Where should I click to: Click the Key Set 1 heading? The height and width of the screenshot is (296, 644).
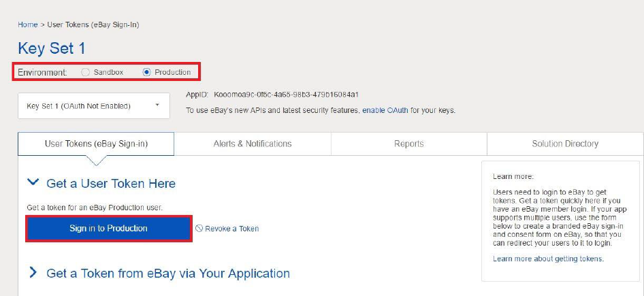click(52, 48)
